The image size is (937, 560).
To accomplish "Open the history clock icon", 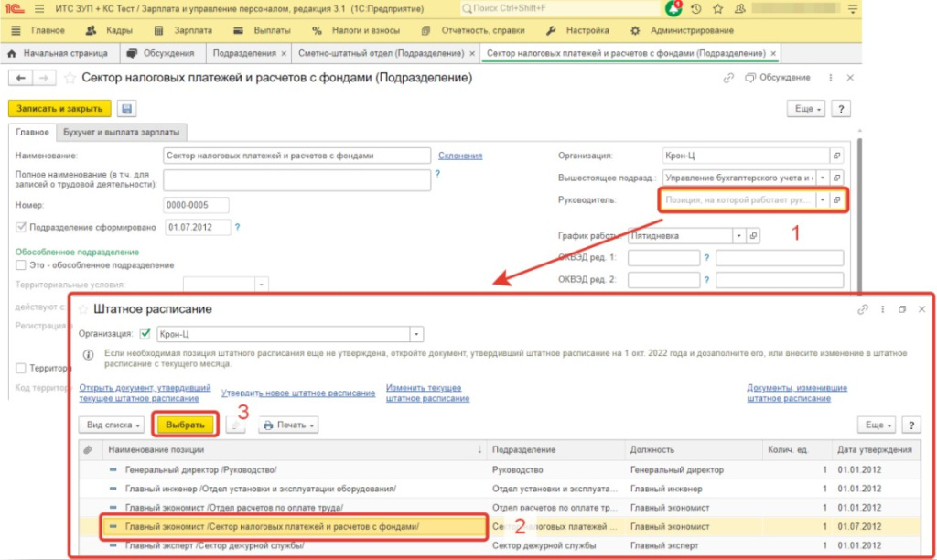I will 696,9.
